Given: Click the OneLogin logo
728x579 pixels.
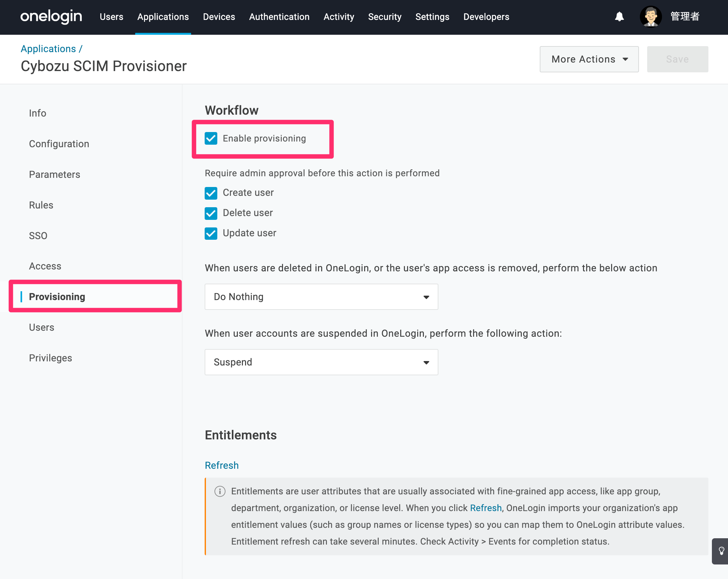Looking at the screenshot, I should click(51, 16).
